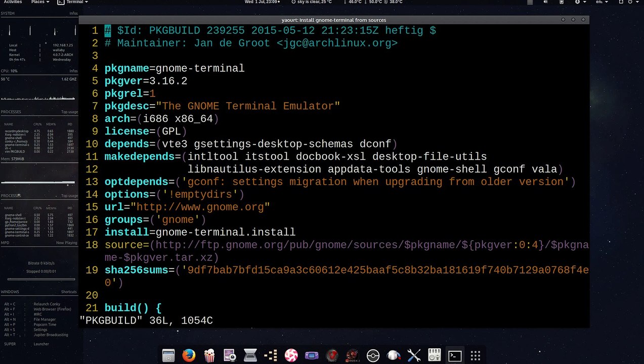644x364 pixels.
Task: Click 'Jupiter Broadcasting' shortcut in Conky panel
Action: (x=51, y=335)
